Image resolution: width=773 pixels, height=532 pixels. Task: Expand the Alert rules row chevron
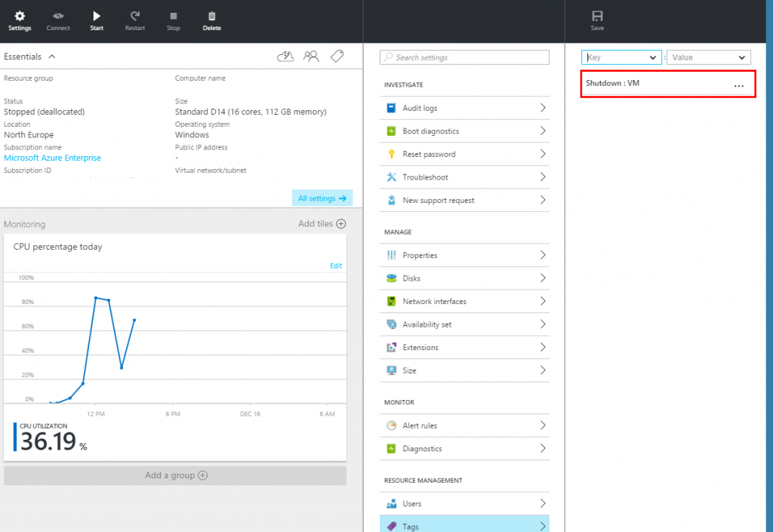point(543,425)
